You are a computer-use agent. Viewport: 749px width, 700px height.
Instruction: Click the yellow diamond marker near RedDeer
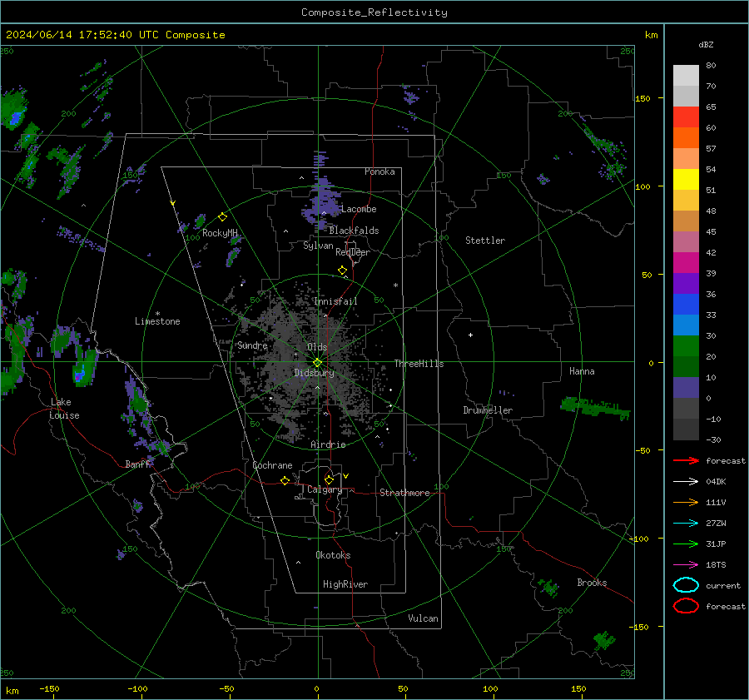[x=343, y=271]
